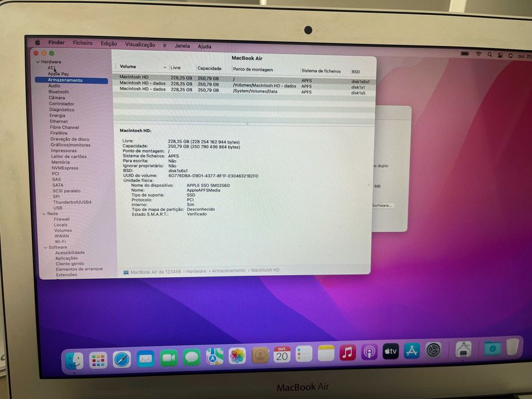This screenshot has height=399, width=532.
Task: Click Armazenamento in the path bar
Action: [x=229, y=270]
